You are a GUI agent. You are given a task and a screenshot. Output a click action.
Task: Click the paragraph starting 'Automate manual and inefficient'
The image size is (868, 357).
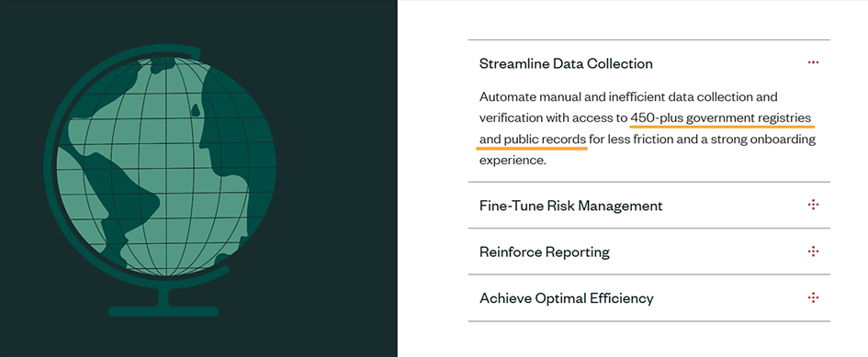tap(648, 128)
